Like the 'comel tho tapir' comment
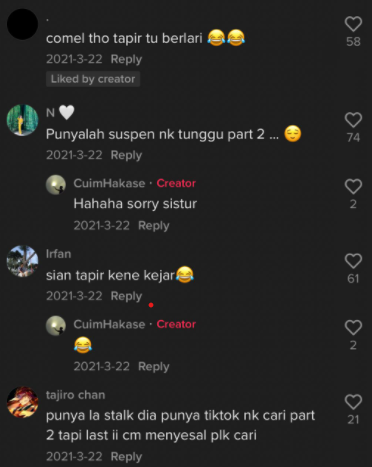The width and height of the screenshot is (372, 467). click(353, 24)
